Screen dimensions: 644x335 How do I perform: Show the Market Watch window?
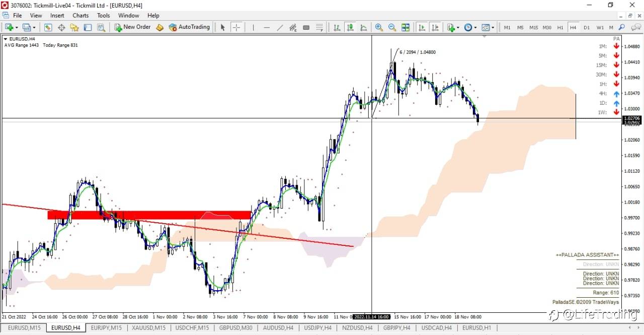click(x=48, y=27)
